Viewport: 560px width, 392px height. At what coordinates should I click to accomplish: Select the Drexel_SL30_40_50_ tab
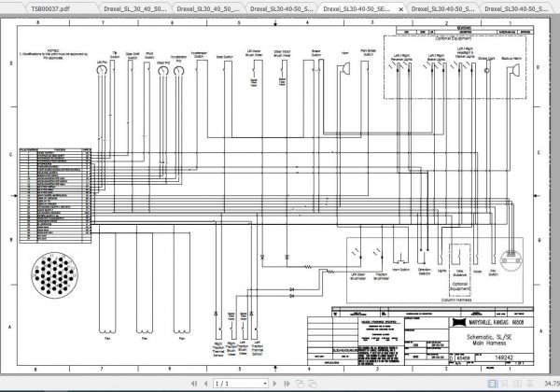pyautogui.click(x=208, y=8)
